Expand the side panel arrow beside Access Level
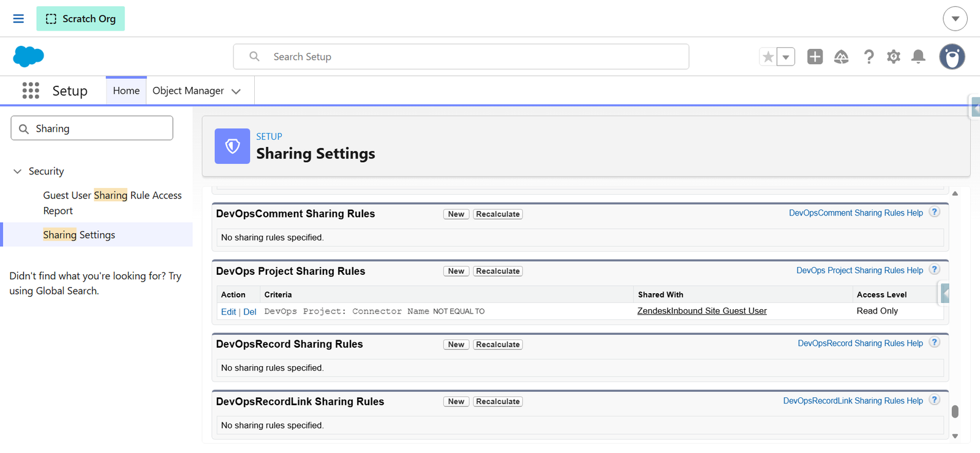Viewport: 980px width, 453px height. pos(945,294)
